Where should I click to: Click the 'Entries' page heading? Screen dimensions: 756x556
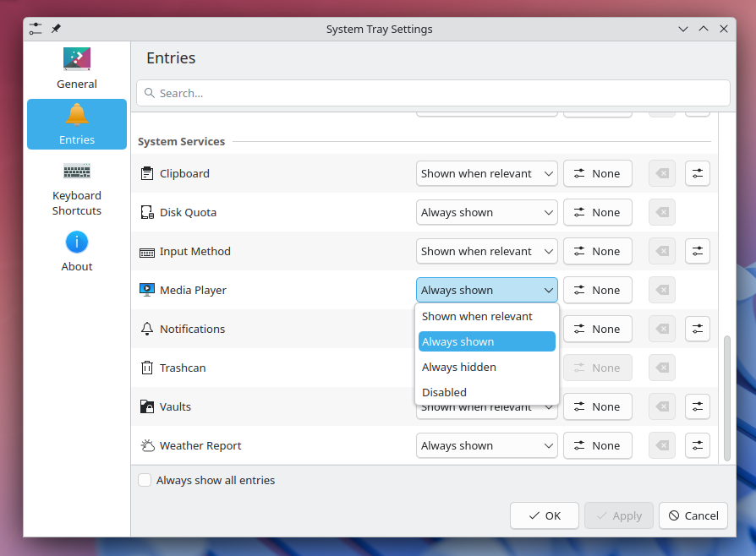171,57
